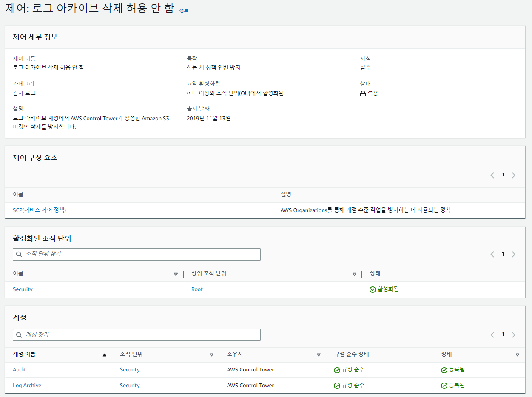Click the 계정 찾기 search field
Screen dimensions: 532x397
[137, 335]
